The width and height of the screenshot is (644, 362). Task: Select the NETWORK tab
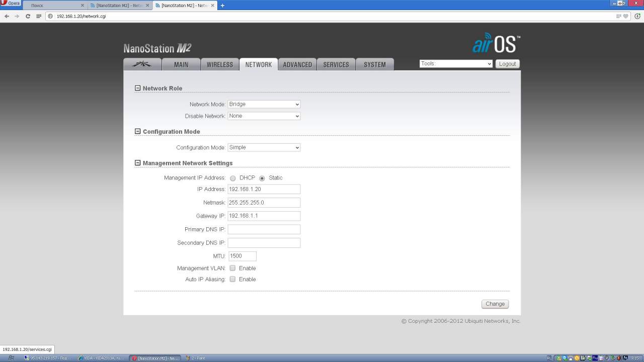click(259, 64)
